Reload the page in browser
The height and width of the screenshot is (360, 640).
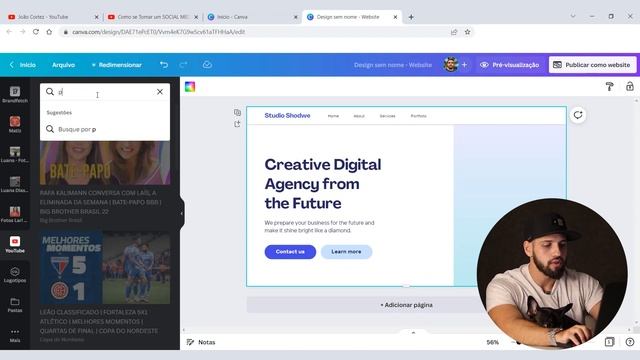[36, 32]
